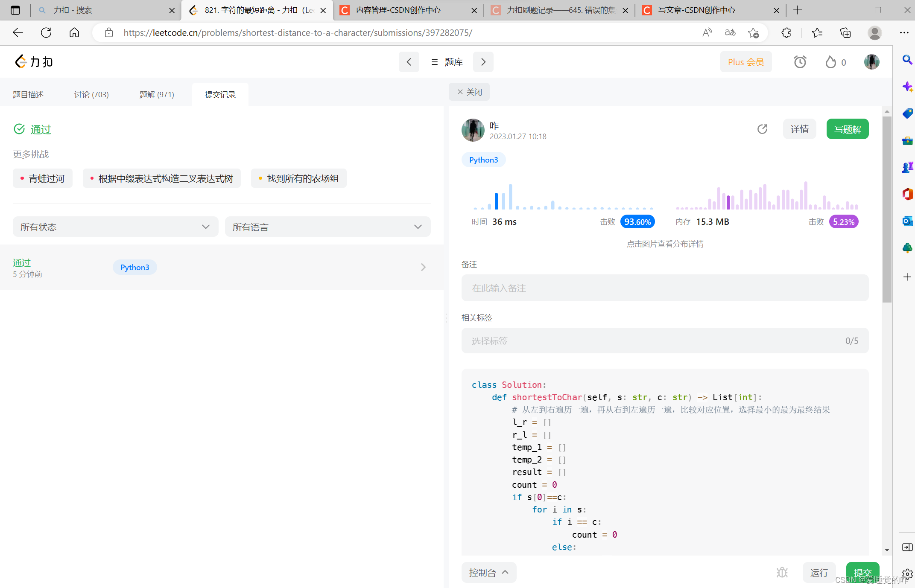915x588 pixels.
Task: Open 青蛙过河 challenge link
Action: (x=43, y=178)
